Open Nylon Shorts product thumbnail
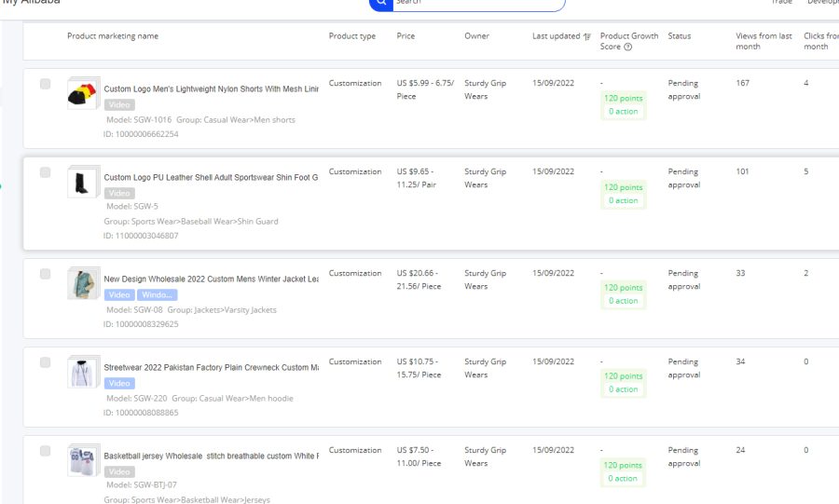The width and height of the screenshot is (839, 504). [83, 93]
